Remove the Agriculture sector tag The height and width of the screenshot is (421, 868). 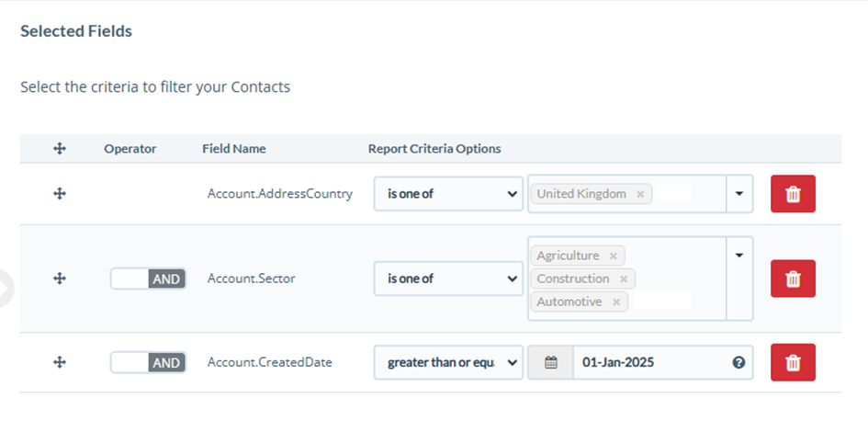(613, 256)
